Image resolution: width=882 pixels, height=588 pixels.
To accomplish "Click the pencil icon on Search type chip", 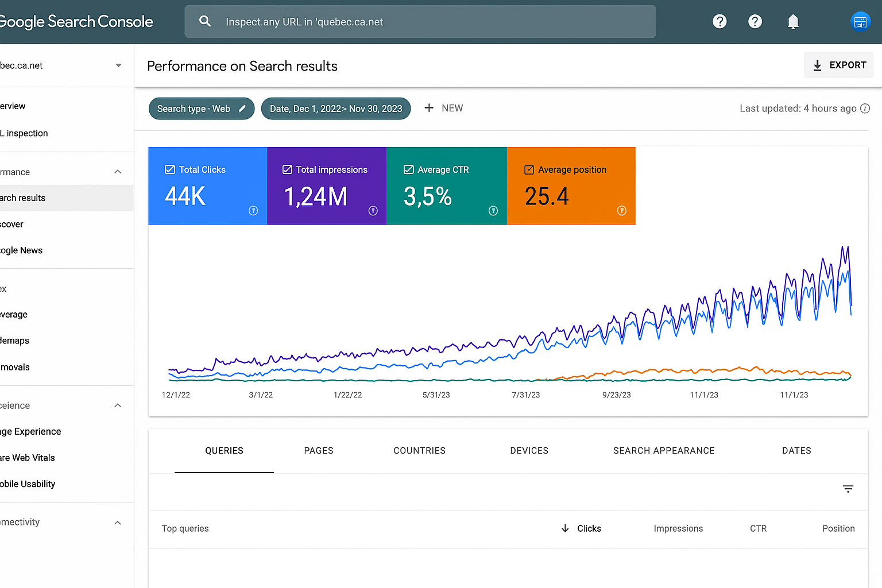I will [242, 109].
